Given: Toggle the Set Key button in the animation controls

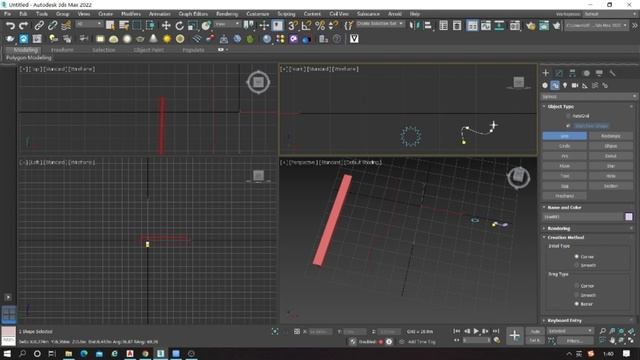Looking at the screenshot, I should (x=535, y=340).
